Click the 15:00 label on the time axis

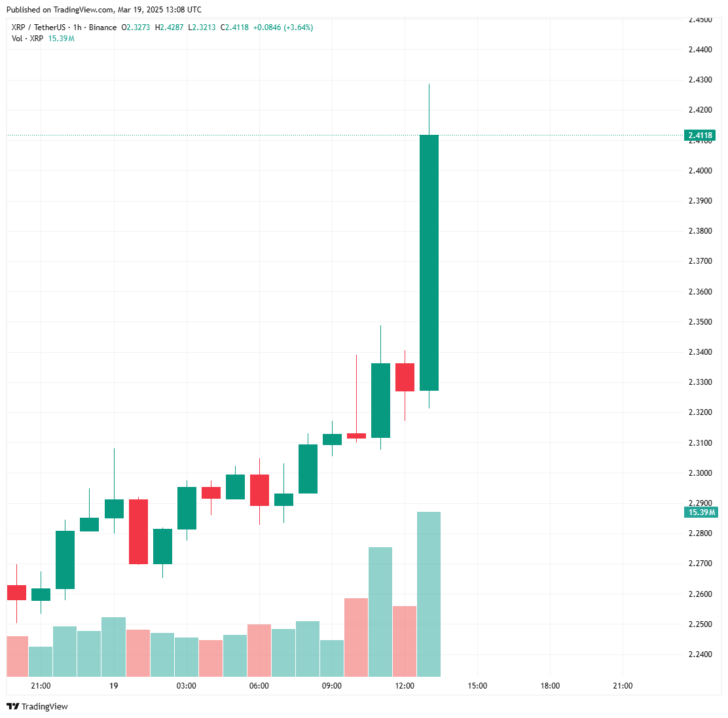coord(477,686)
